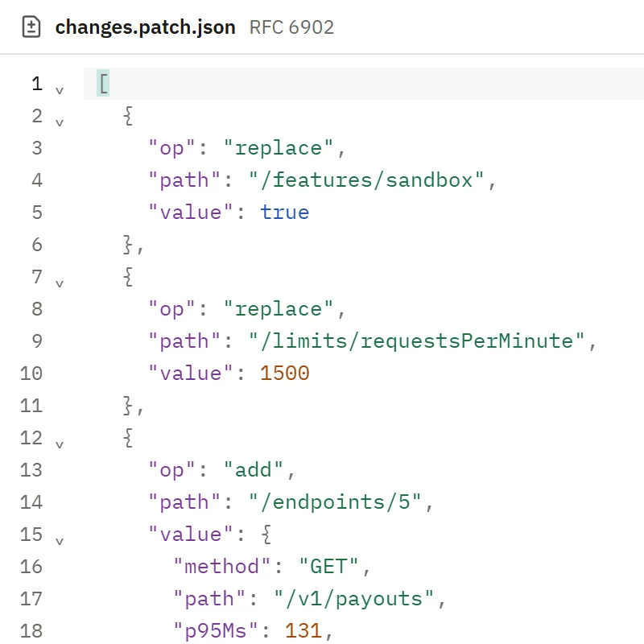The width and height of the screenshot is (644, 644).
Task: Collapse the object fold at line 7
Action: click(60, 283)
